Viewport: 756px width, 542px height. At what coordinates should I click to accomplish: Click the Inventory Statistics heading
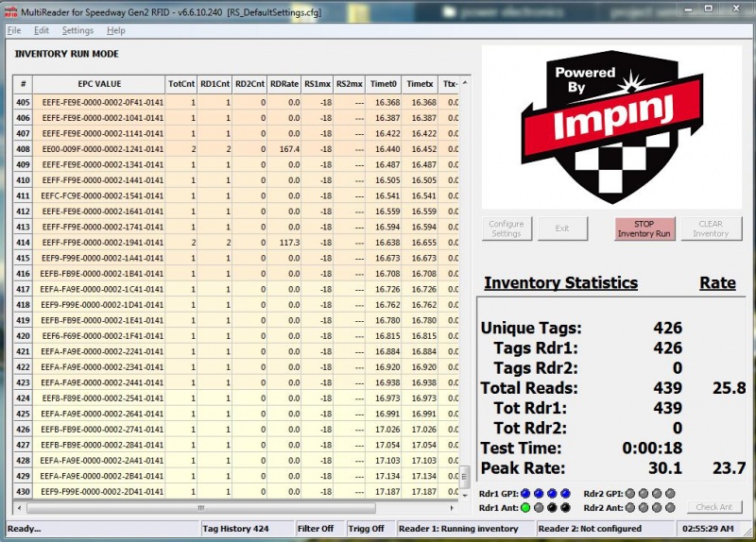pos(560,283)
